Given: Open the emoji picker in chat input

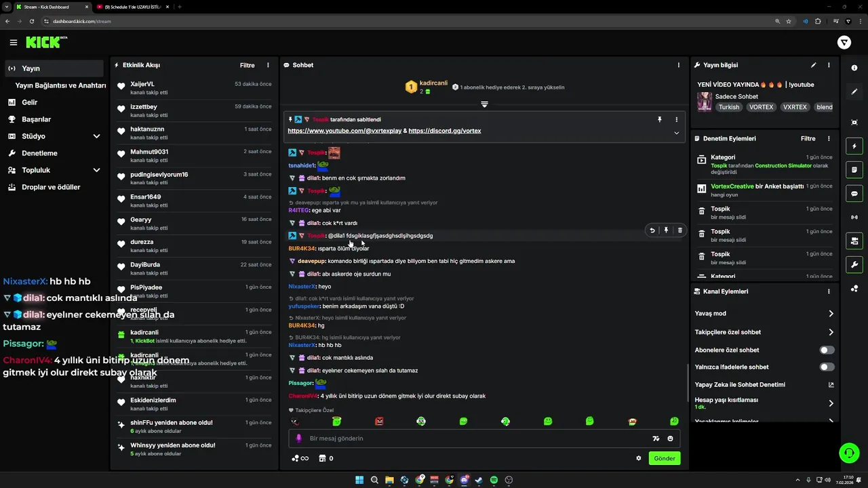Looking at the screenshot, I should 670,439.
